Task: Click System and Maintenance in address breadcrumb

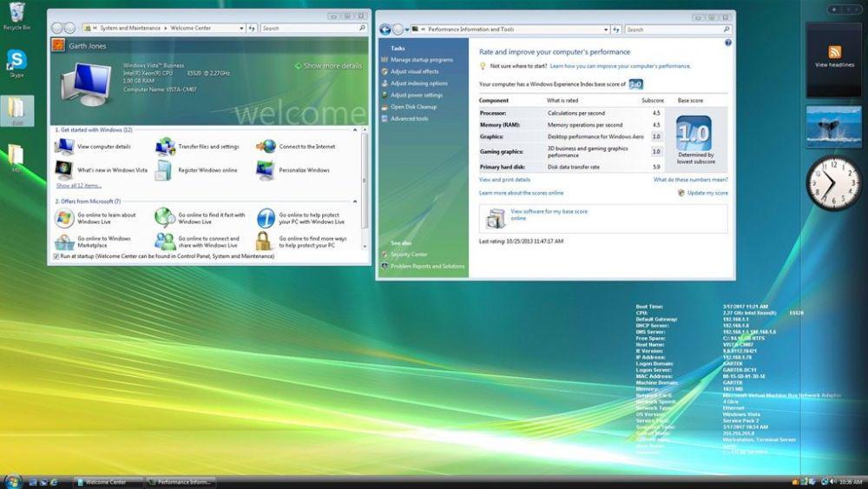Action: tap(130, 28)
